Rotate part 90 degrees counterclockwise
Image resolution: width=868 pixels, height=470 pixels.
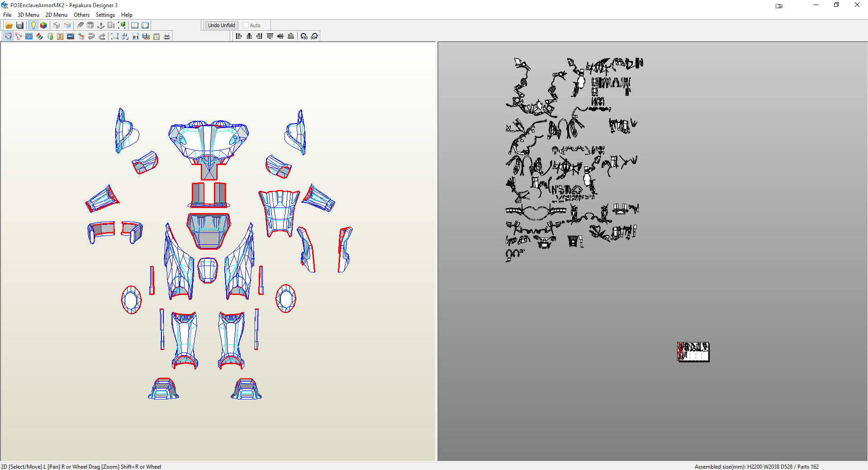[304, 36]
